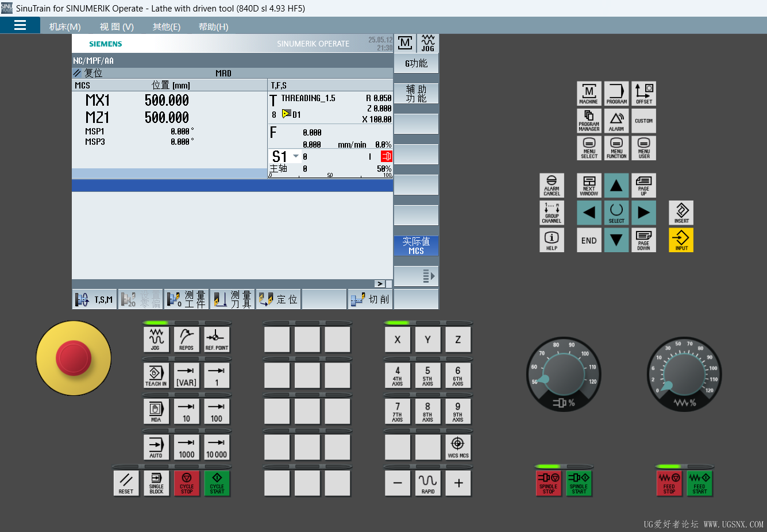Viewport: 767px width, 532px height.
Task: Click the MACHINE key
Action: [589, 94]
